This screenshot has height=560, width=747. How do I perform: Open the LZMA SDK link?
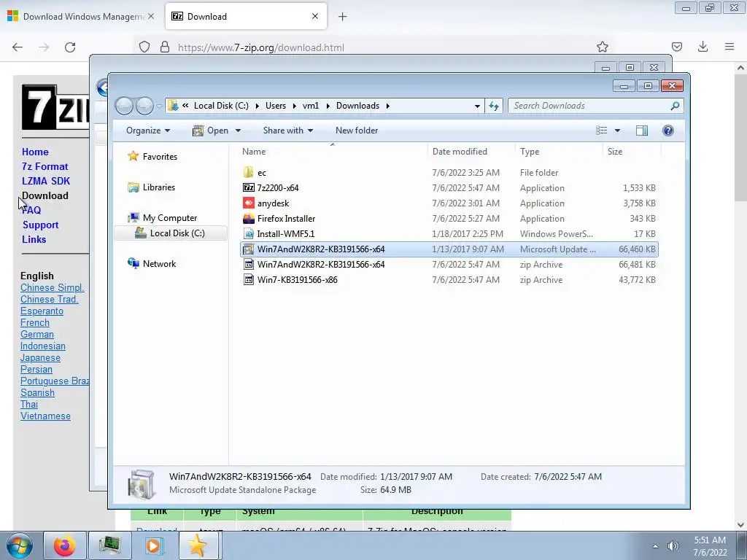pos(46,181)
